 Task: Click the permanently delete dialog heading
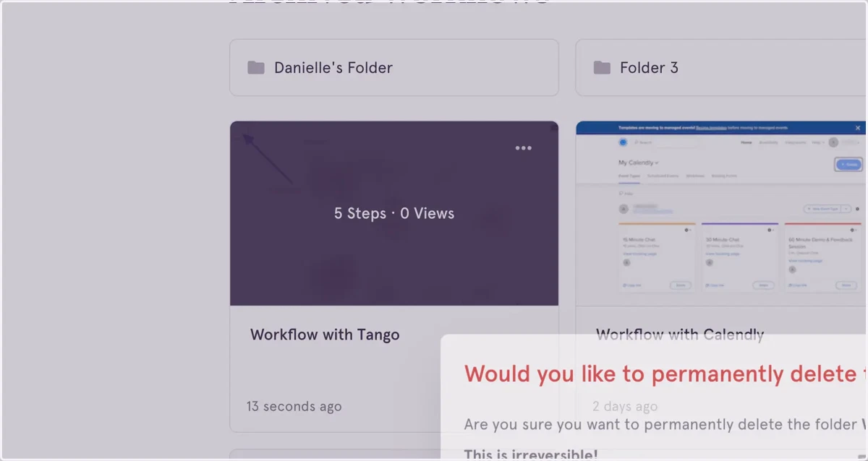tap(665, 374)
